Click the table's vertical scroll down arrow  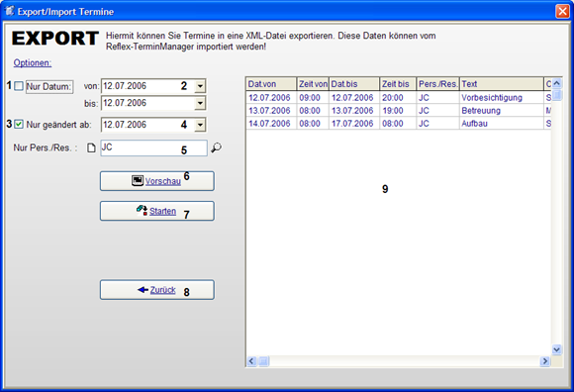click(557, 349)
